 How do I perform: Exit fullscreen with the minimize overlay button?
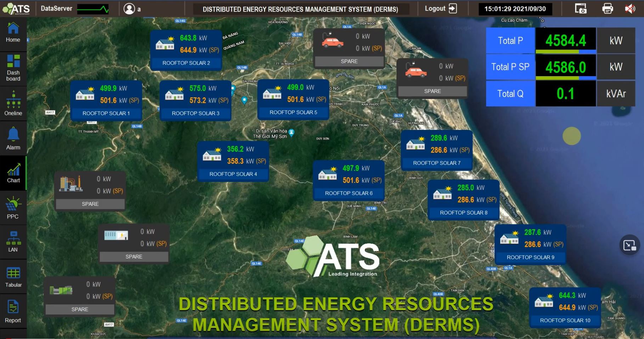click(x=629, y=245)
